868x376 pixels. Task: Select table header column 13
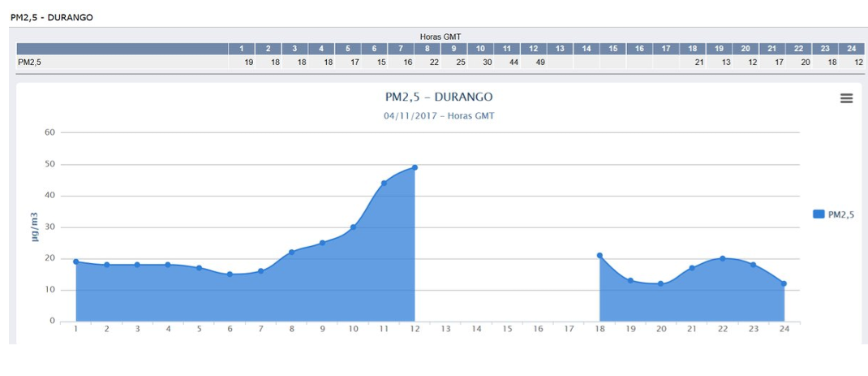coord(560,49)
